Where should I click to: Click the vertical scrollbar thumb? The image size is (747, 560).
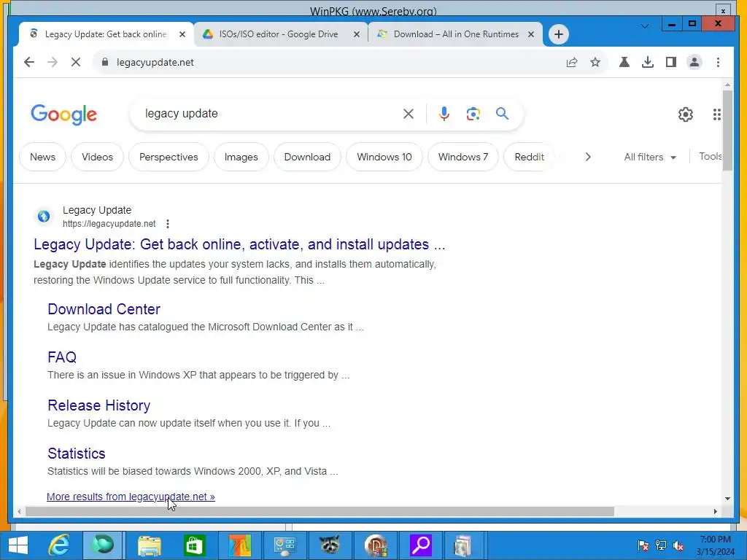(727, 130)
